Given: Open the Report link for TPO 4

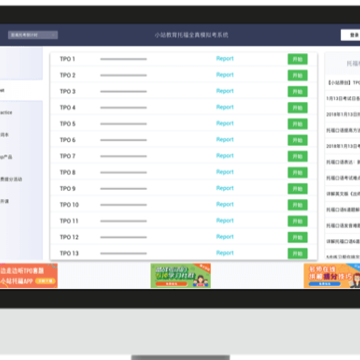Looking at the screenshot, I should (225, 107).
